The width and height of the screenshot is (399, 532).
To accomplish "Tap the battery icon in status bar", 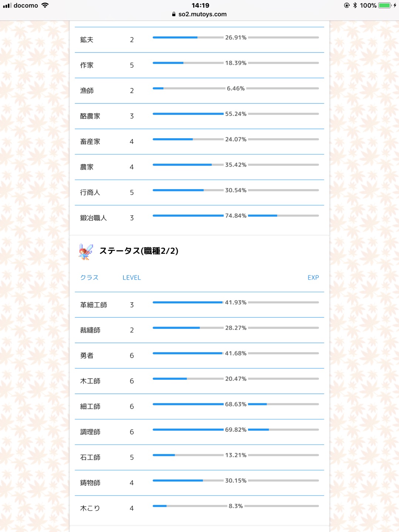I will coord(385,5).
